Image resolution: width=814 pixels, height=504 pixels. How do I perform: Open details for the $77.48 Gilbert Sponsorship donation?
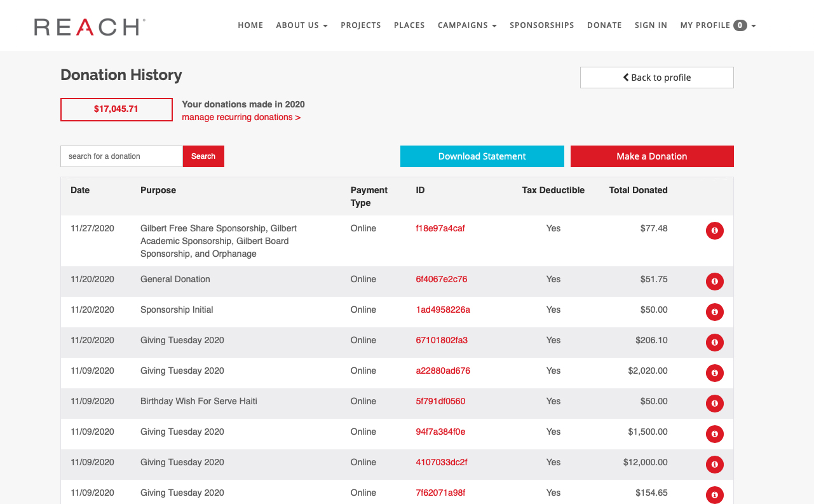714,231
